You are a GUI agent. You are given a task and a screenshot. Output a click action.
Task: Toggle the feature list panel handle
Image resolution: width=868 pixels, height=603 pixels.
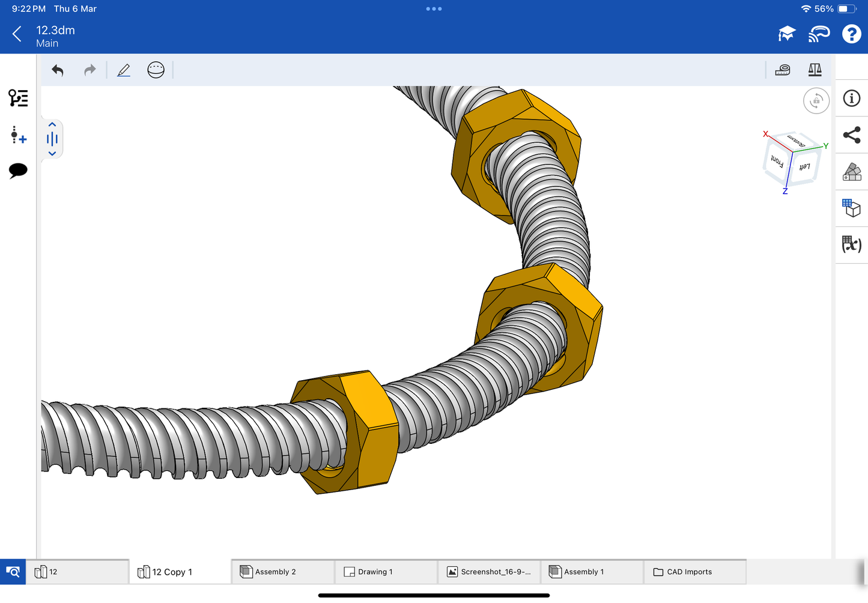(52, 139)
